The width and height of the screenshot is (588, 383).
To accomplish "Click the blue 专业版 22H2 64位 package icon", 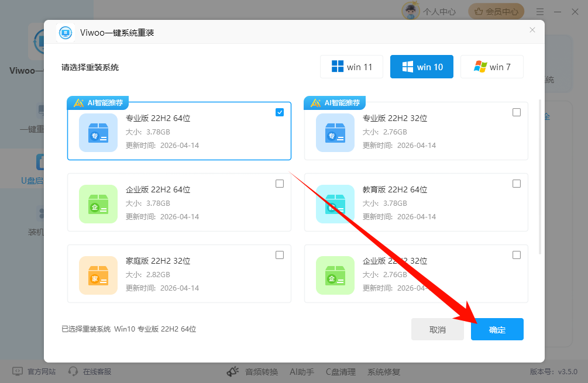I will point(98,133).
